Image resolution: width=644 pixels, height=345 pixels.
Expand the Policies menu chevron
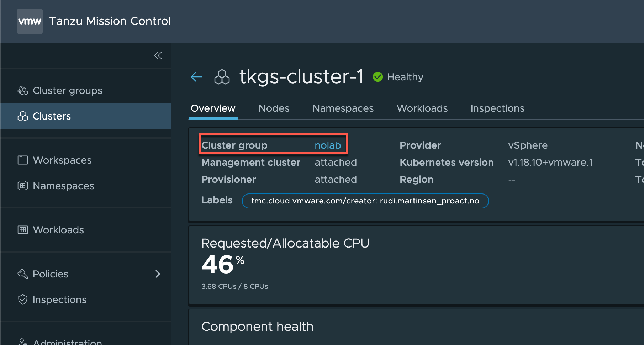point(158,274)
